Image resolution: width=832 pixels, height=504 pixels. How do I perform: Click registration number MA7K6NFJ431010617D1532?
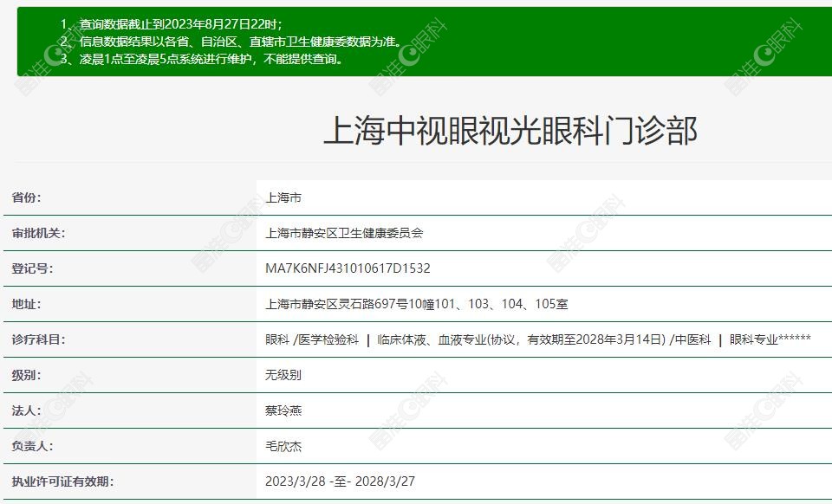pos(348,268)
